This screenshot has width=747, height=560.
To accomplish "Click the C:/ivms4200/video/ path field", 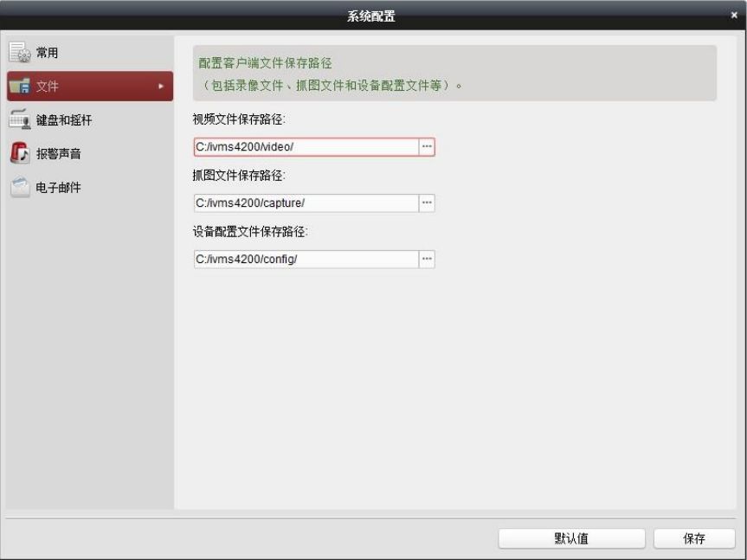I will tap(306, 147).
